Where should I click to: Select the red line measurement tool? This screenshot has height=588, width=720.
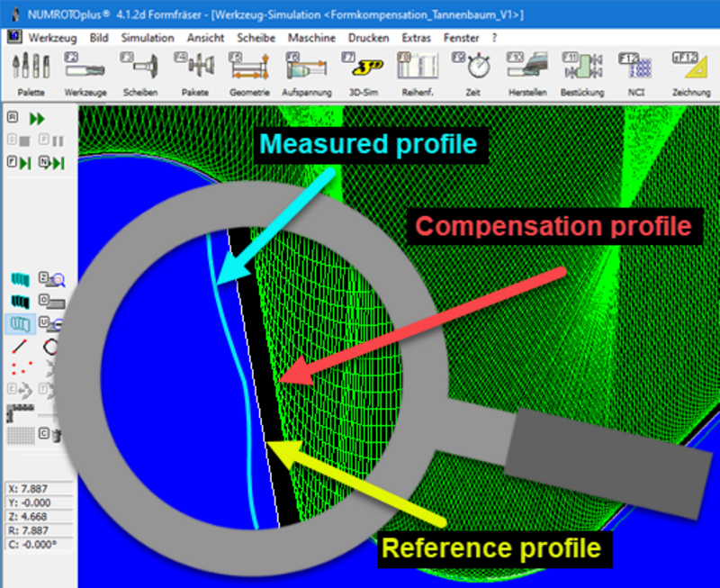[19, 346]
